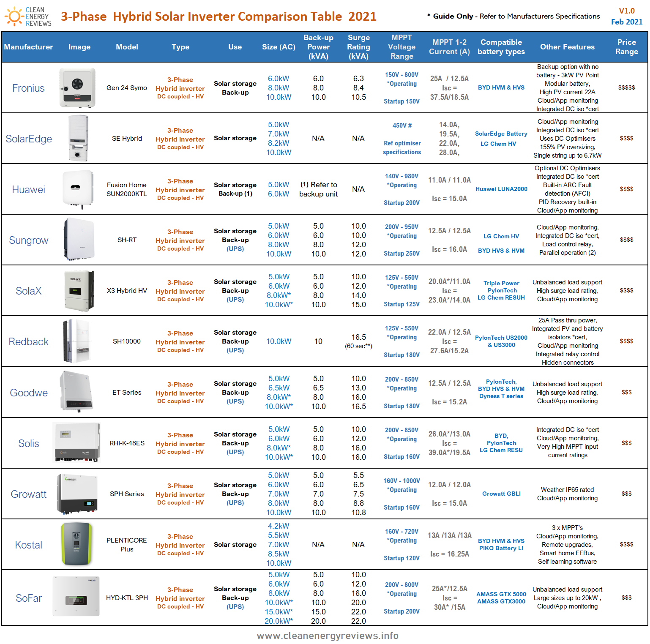Click the SolarEdge SE Hybrid inverter image
650x644 pixels.
pyautogui.click(x=78, y=138)
